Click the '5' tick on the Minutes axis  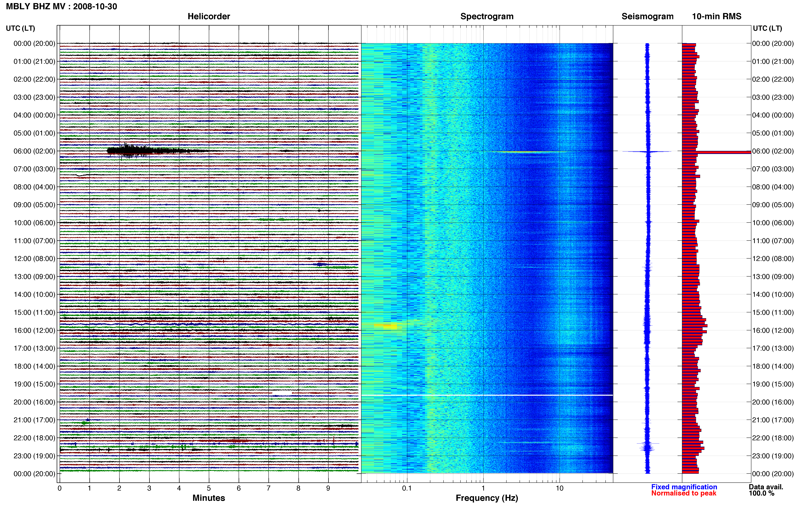tap(209, 488)
